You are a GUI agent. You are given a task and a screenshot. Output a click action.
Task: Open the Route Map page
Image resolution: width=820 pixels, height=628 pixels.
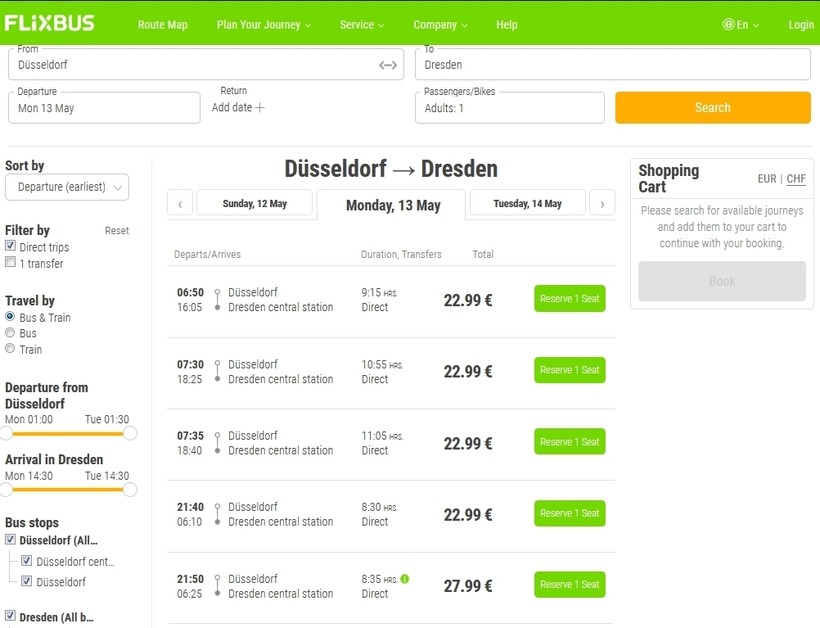(162, 25)
